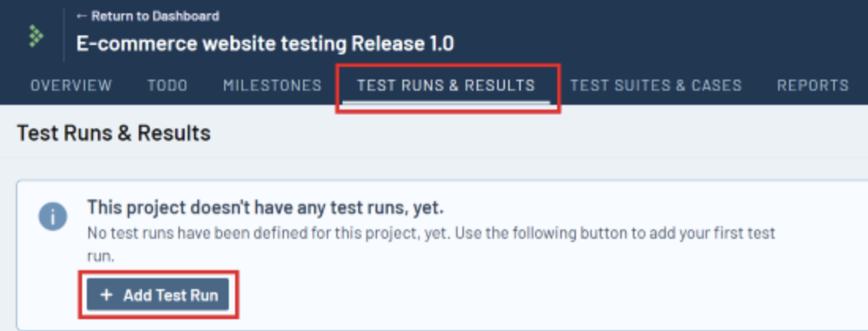Viewport: 868px width, 331px height.
Task: Navigate to the Reports tab
Action: (813, 85)
